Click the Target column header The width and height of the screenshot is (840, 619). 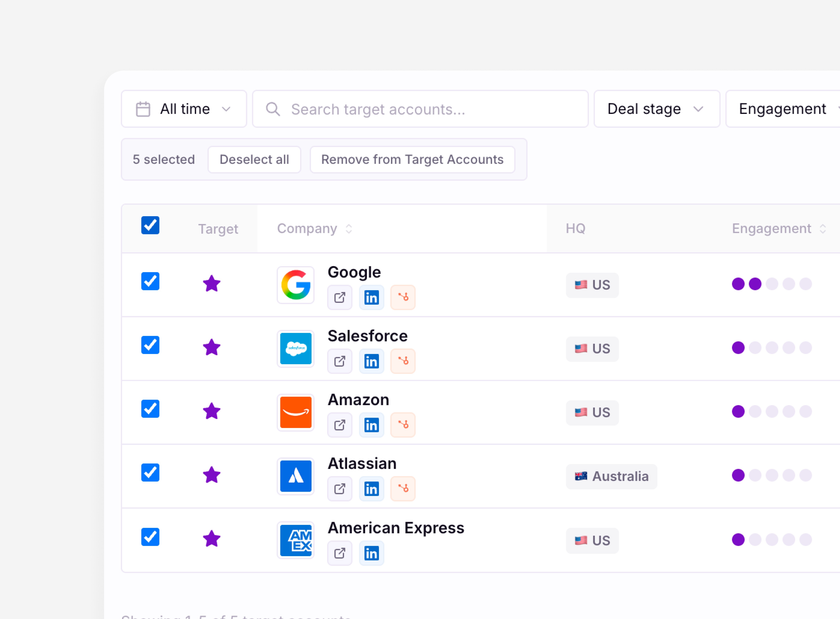coord(218,229)
